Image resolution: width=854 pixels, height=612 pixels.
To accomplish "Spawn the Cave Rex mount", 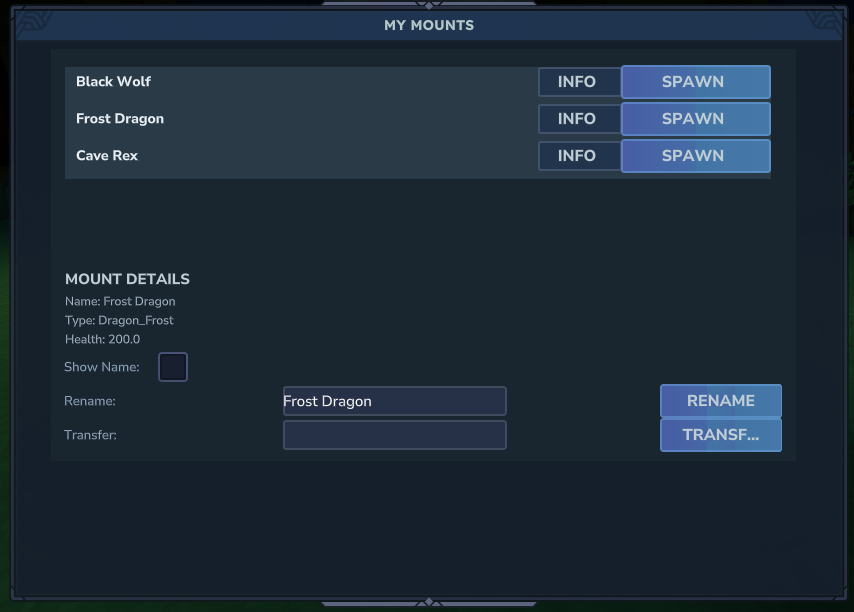I will [695, 156].
